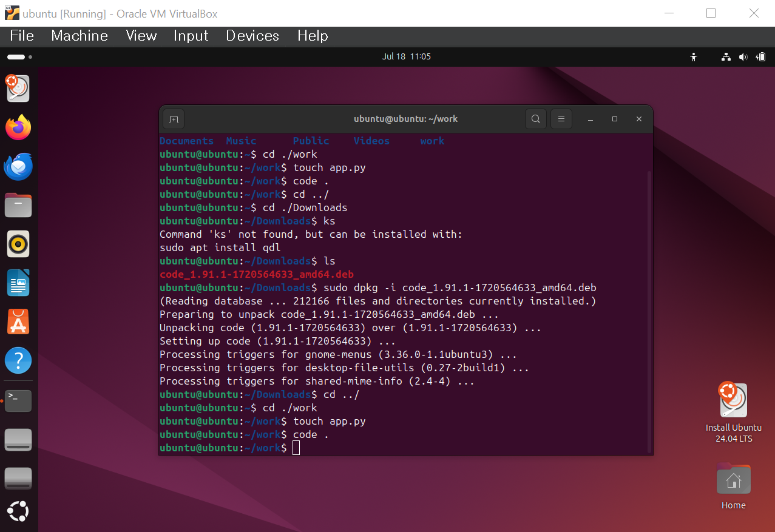Click the 'Processing triggers for gnome-menus' line

pyautogui.click(x=339, y=354)
